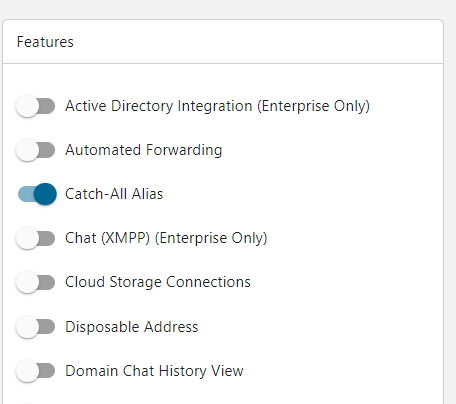Click the Active Directory Integration label text
This screenshot has height=404, width=456.
click(159, 106)
